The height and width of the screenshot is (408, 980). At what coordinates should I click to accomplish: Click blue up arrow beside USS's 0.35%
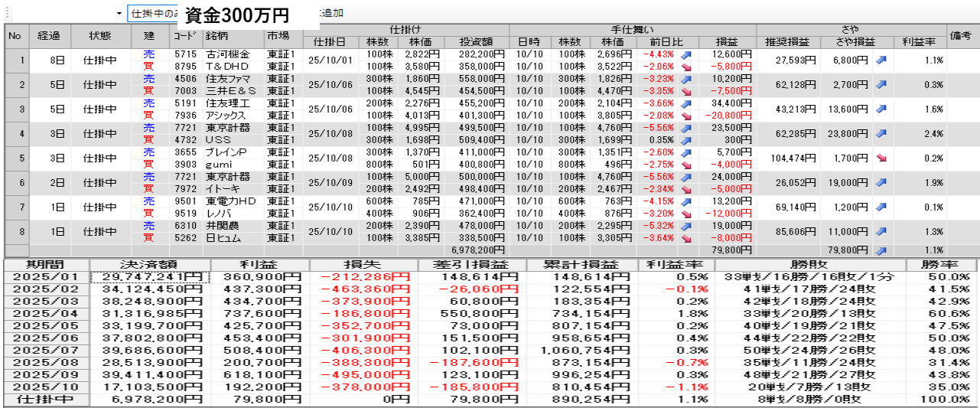click(x=686, y=140)
